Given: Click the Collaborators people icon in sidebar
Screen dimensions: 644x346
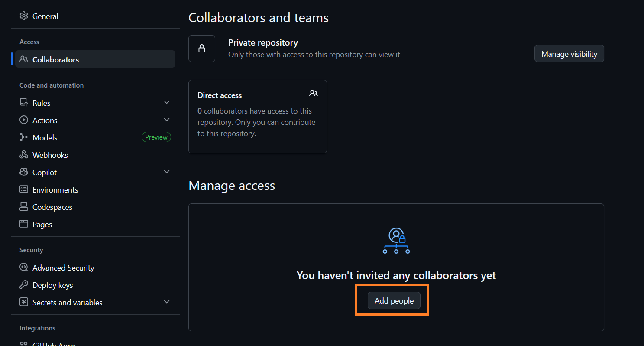Looking at the screenshot, I should 24,59.
